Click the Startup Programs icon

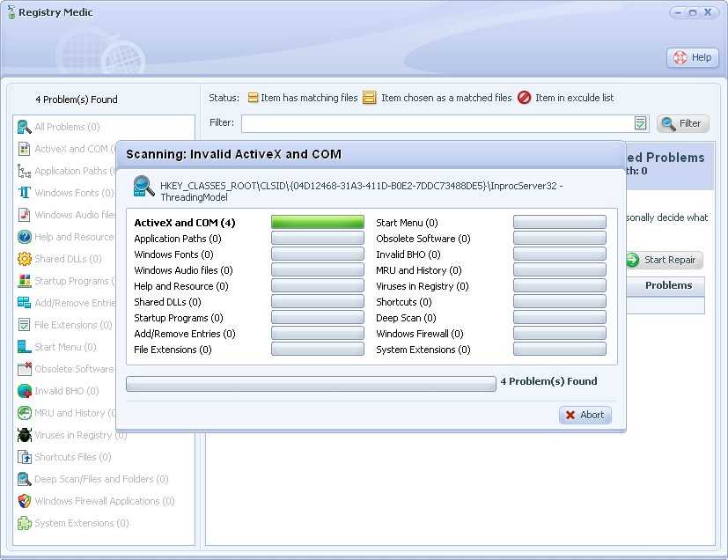coord(24,281)
